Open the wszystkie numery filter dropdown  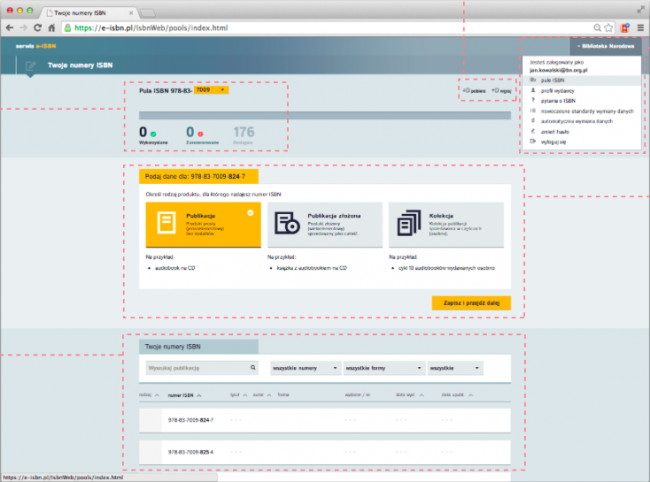tap(306, 368)
